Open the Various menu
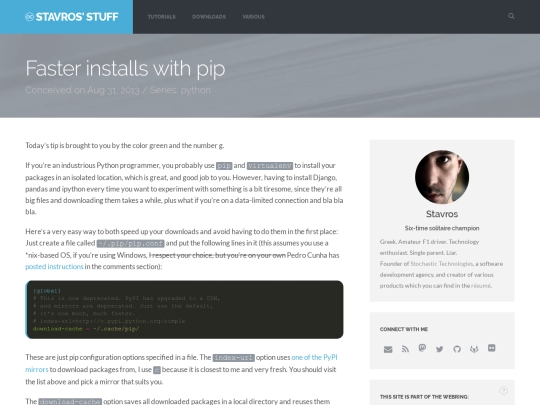The image size is (540, 405). pos(253,17)
